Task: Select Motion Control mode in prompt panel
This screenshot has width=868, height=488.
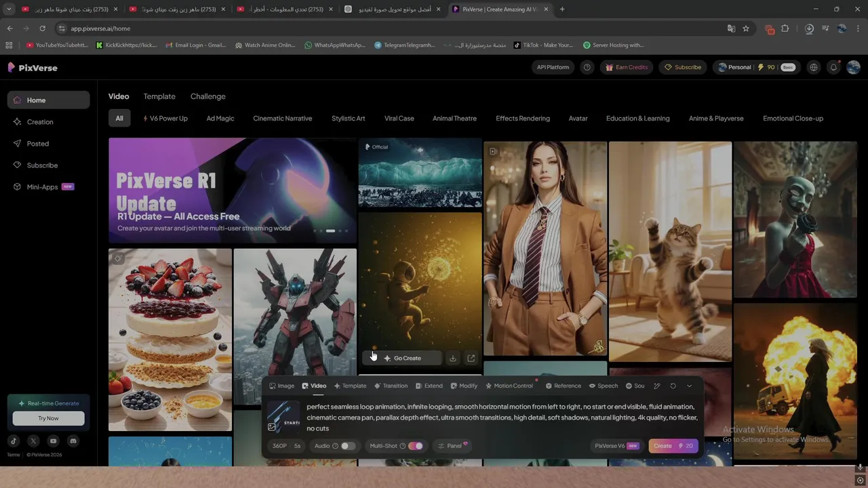Action: click(509, 386)
